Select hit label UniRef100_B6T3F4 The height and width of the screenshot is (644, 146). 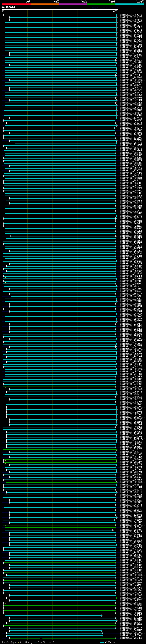click(x=131, y=37)
